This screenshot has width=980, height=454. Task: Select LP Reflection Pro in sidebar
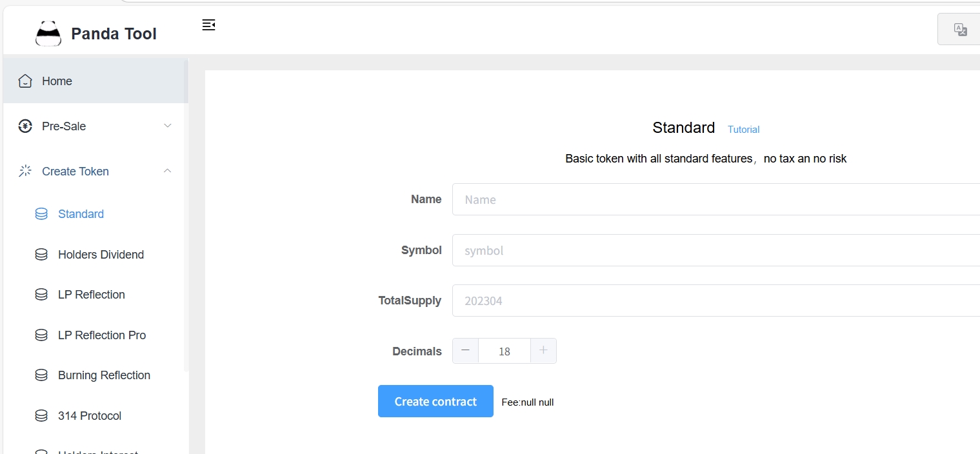(x=102, y=335)
